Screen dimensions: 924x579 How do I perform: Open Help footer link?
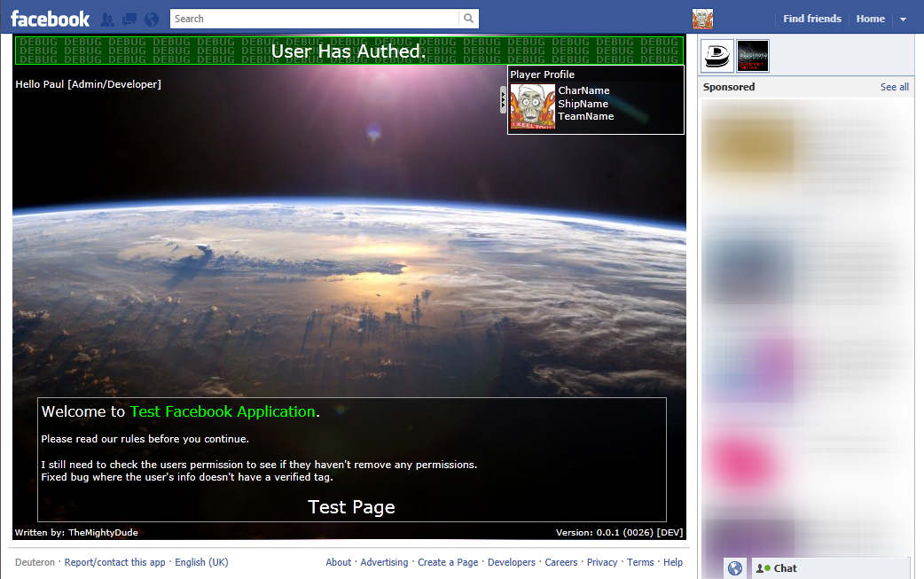[673, 562]
